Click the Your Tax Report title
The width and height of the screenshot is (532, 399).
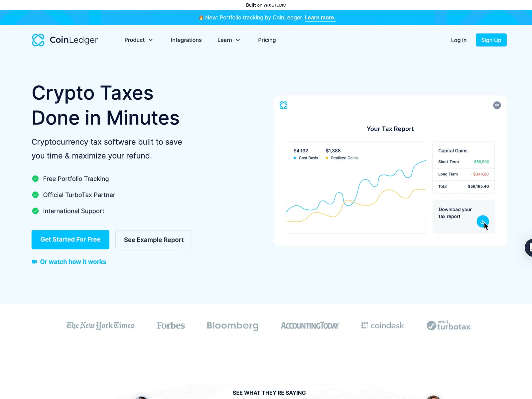tap(390, 129)
